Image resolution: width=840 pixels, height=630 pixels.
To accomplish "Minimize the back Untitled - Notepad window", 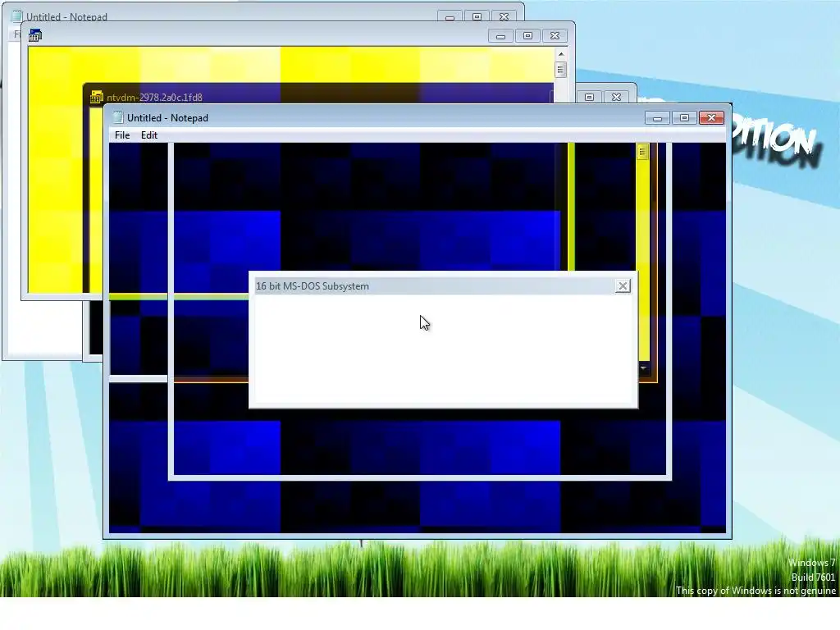I will coord(450,16).
